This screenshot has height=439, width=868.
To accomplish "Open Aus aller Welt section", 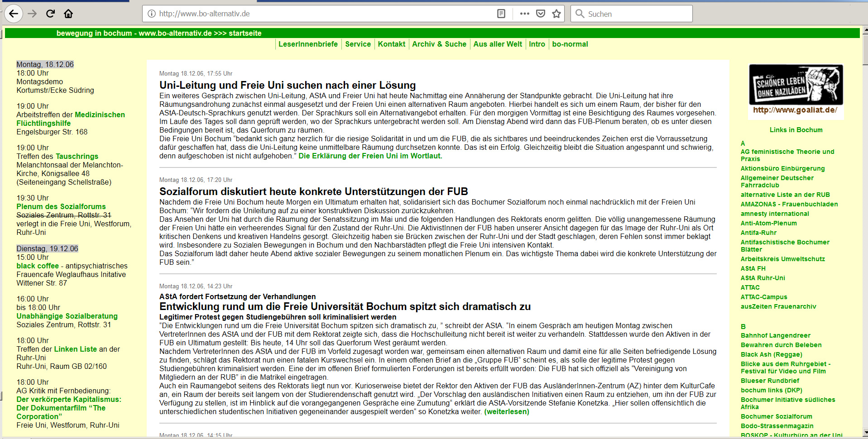I will [498, 44].
